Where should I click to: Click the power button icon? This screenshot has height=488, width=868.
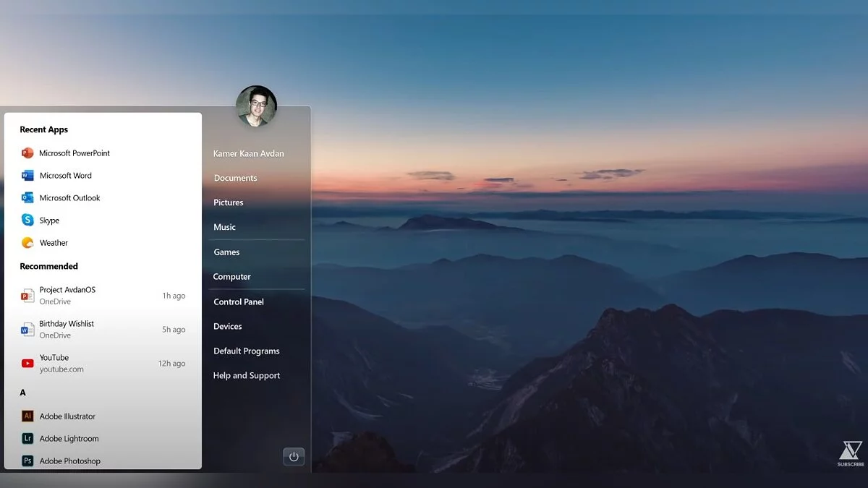point(294,457)
